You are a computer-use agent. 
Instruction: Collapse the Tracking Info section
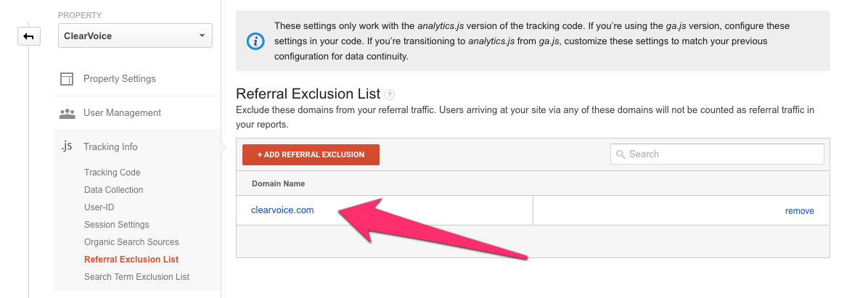click(110, 147)
